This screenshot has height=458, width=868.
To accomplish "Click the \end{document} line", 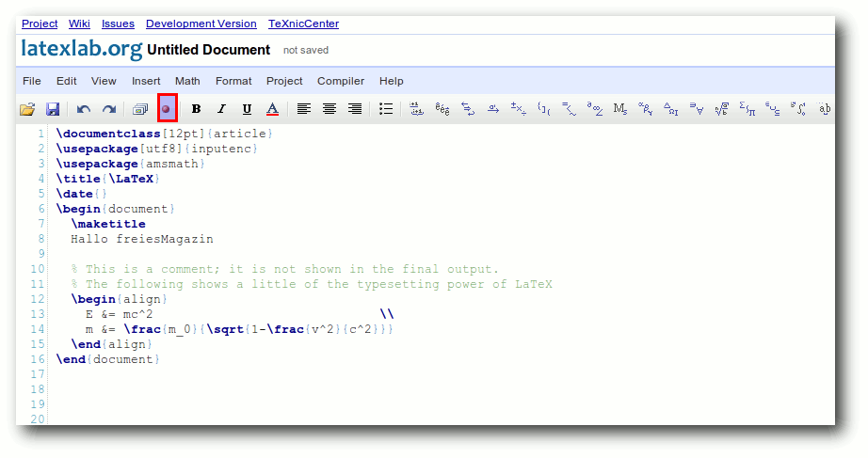I will point(108,359).
